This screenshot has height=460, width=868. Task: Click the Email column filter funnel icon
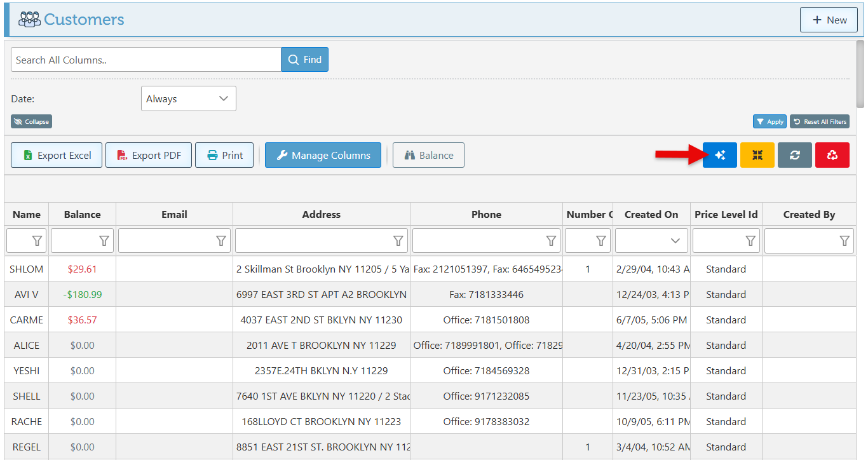[x=221, y=241]
